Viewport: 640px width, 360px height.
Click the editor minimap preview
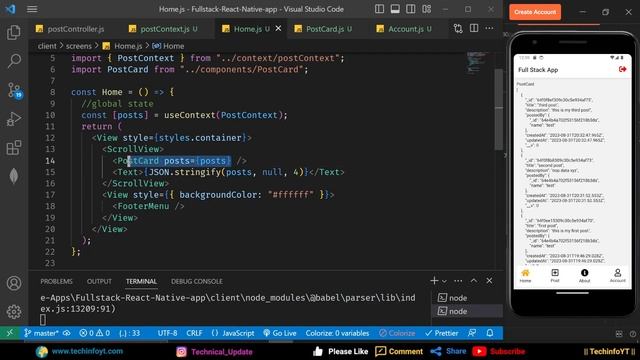pos(477,63)
